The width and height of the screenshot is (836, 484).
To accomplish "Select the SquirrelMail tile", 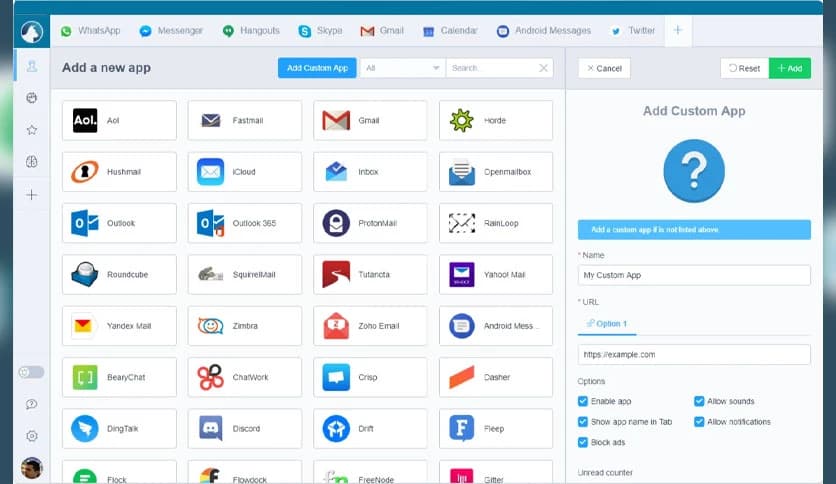I will (245, 275).
